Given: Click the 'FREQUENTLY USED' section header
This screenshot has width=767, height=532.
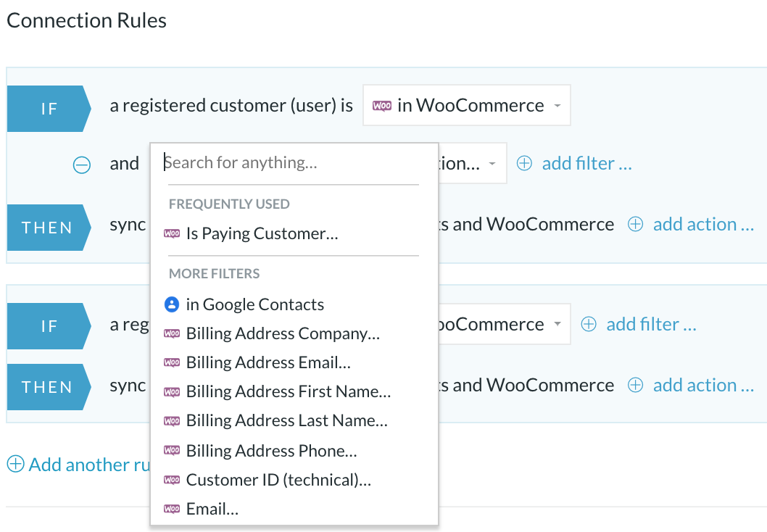Looking at the screenshot, I should pos(229,204).
